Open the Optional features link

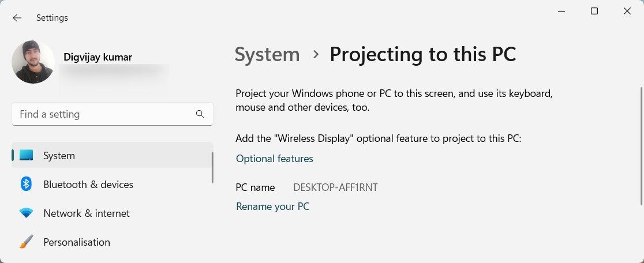[x=275, y=159]
